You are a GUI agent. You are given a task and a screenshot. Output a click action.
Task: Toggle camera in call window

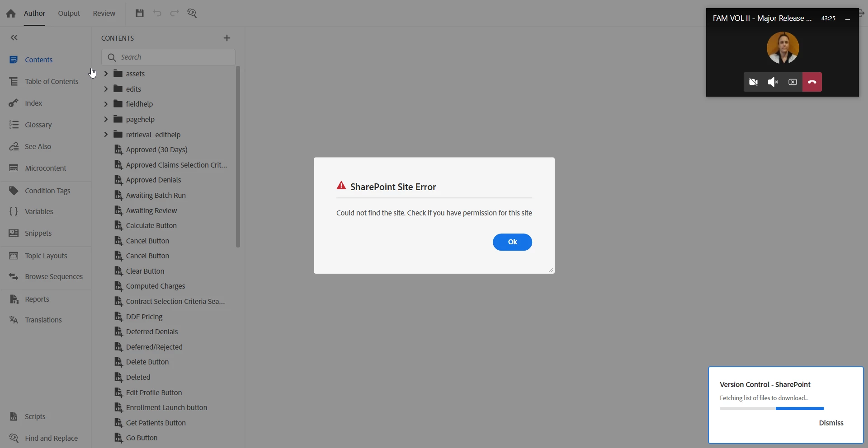point(753,82)
